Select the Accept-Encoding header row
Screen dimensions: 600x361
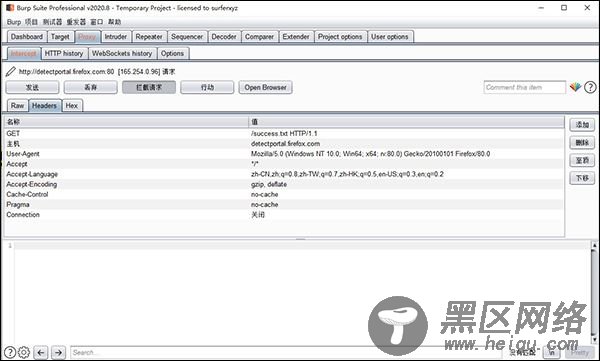click(x=284, y=184)
